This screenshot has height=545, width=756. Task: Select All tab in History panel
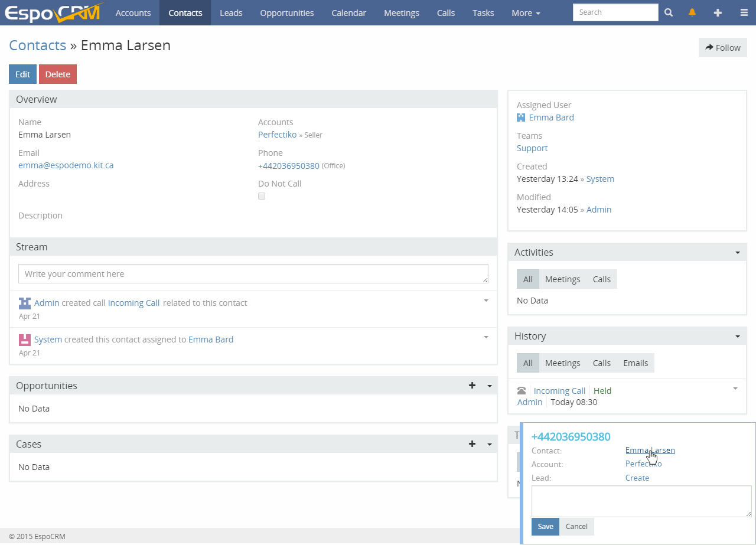528,363
